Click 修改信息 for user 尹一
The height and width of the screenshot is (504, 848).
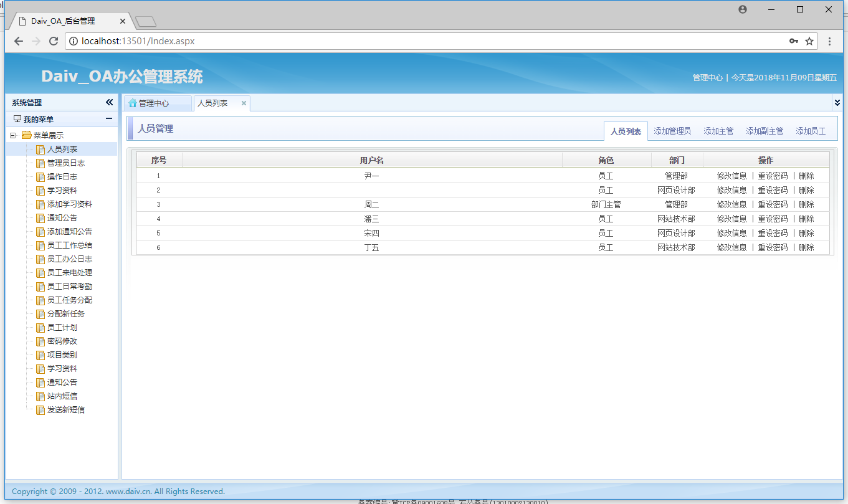pyautogui.click(x=731, y=176)
